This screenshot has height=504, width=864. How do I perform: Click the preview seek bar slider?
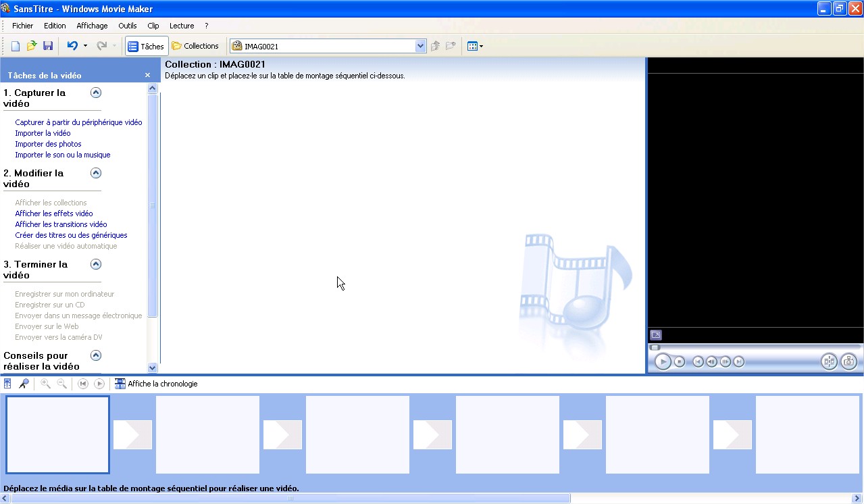pos(655,347)
